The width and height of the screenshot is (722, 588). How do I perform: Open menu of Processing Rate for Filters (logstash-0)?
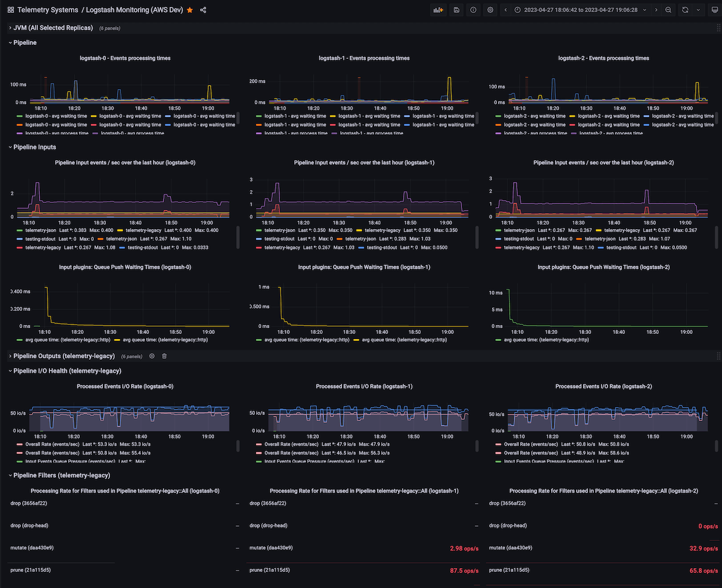click(125, 491)
